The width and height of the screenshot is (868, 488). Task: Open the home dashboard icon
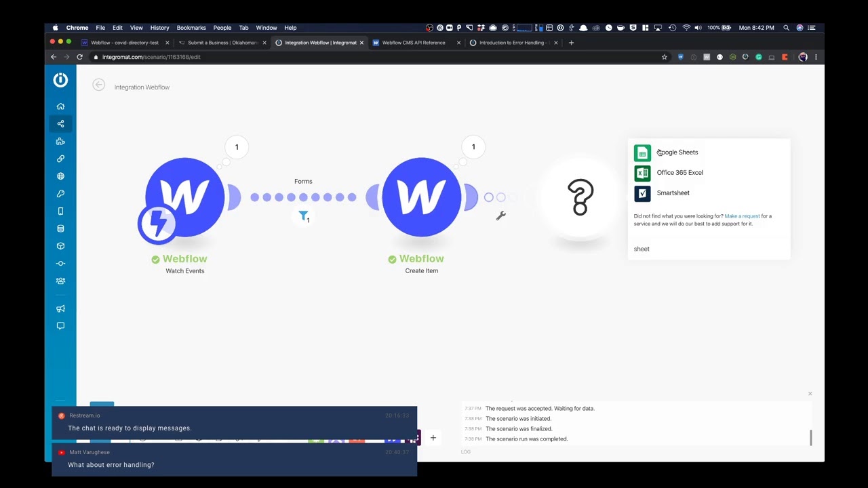(60, 106)
